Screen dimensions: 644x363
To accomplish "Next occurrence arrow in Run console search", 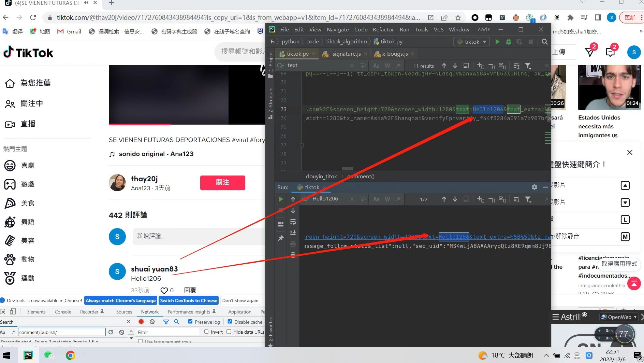I will tap(455, 199).
